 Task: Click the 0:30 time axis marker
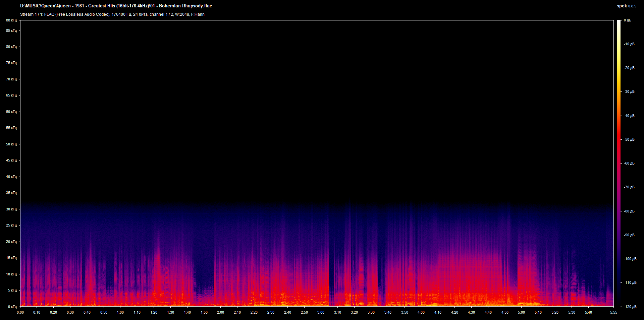click(x=70, y=313)
